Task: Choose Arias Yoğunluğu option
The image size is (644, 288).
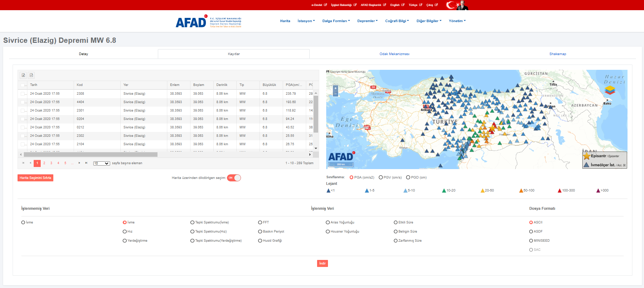Action: tap(328, 222)
